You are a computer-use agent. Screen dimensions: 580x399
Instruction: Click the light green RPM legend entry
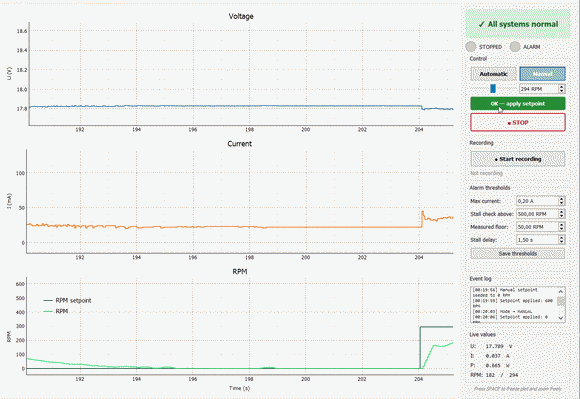pos(56,311)
